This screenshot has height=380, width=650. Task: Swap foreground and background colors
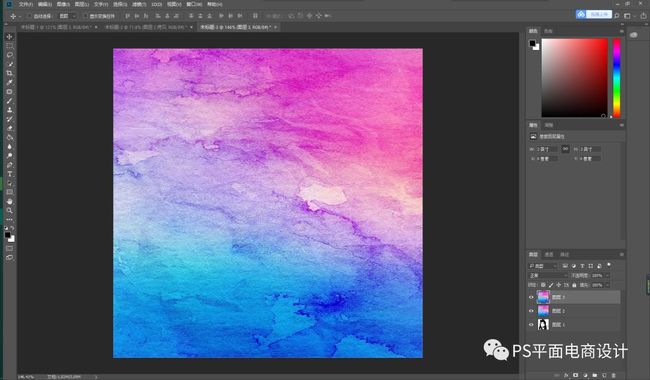[12, 228]
